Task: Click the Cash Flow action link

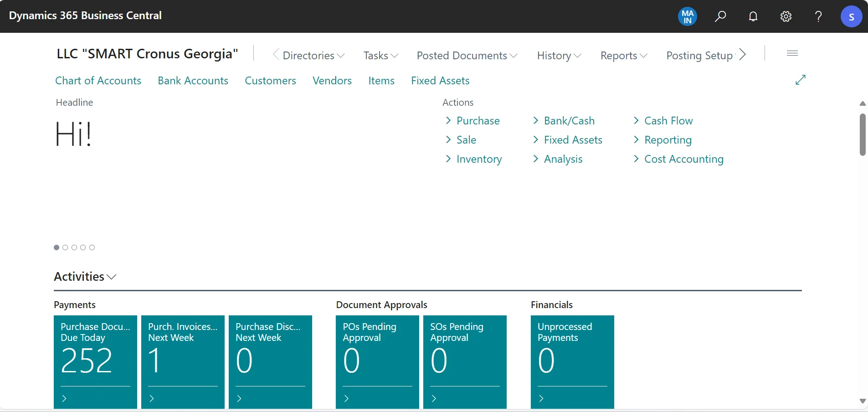Action: click(668, 120)
